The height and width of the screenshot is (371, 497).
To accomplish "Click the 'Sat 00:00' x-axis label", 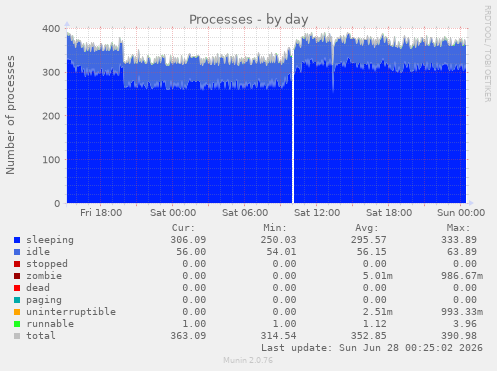I will click(173, 213).
